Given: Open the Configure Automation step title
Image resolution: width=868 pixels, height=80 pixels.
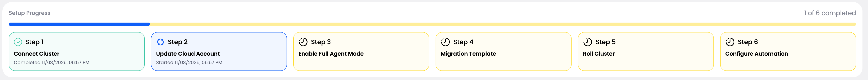Looking at the screenshot, I should pos(757,54).
